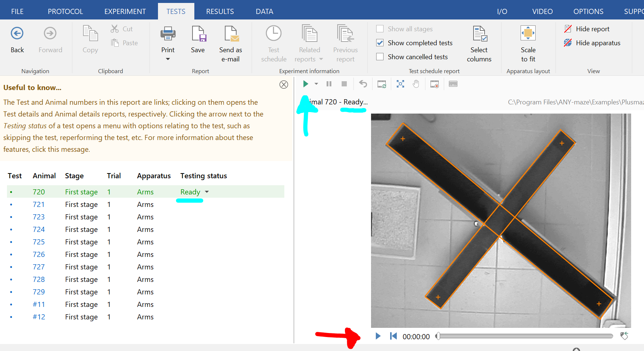The width and height of the screenshot is (644, 351).
Task: Start the test with green play button
Action: (305, 84)
